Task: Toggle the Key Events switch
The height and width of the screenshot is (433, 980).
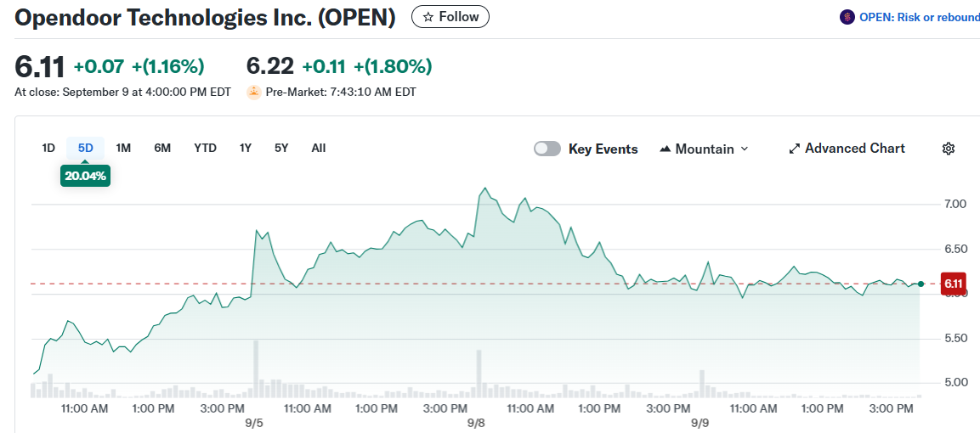Action: click(x=547, y=149)
